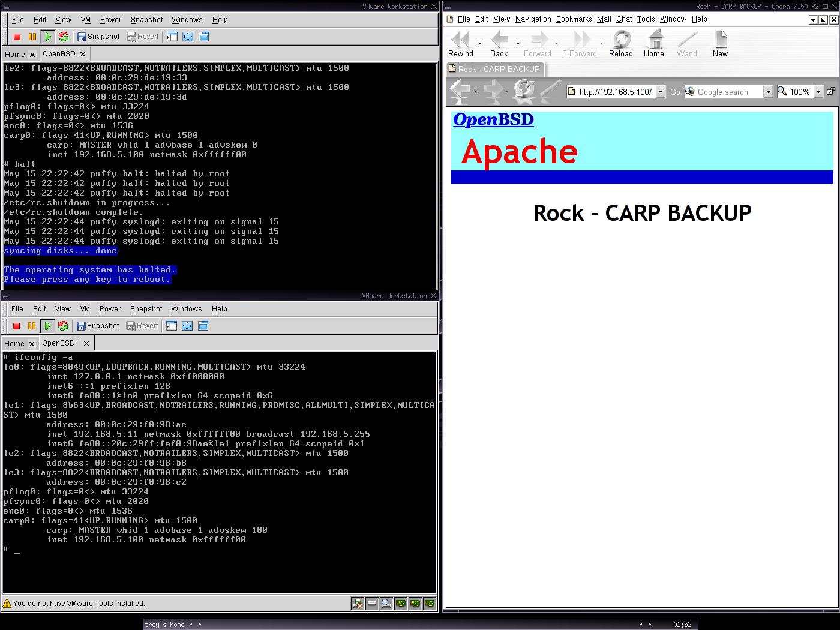This screenshot has height=630, width=840.
Task: Click the Play button in the OpenBSD1 window
Action: (x=47, y=326)
